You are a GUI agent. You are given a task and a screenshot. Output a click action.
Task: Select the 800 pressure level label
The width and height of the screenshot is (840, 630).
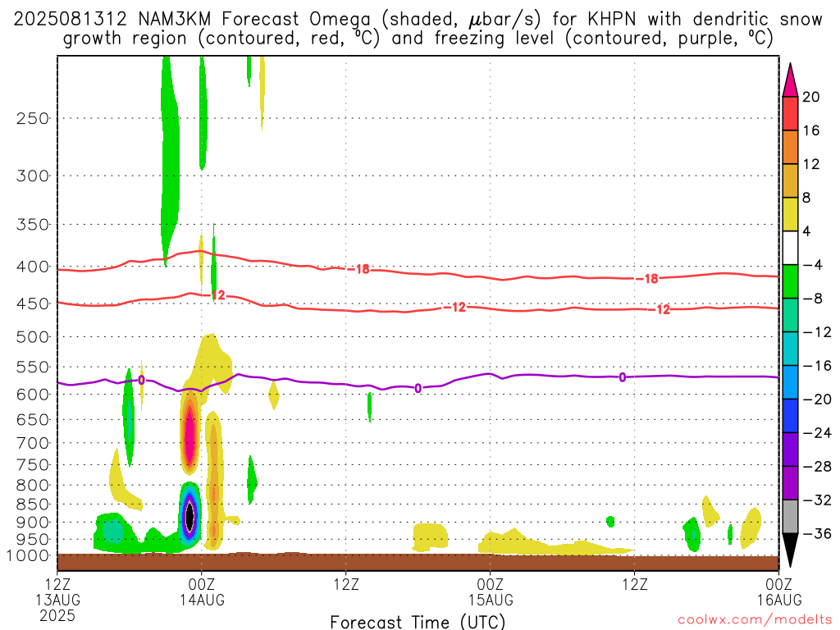coord(33,486)
